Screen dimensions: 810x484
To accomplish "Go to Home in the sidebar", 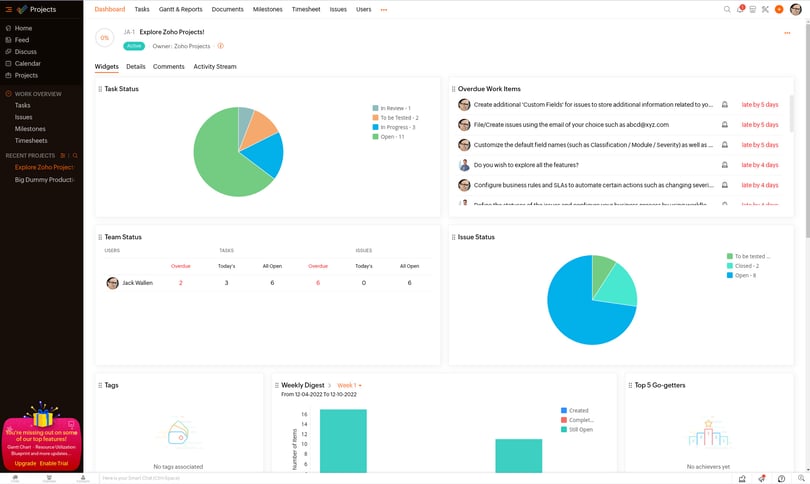I will 23,28.
